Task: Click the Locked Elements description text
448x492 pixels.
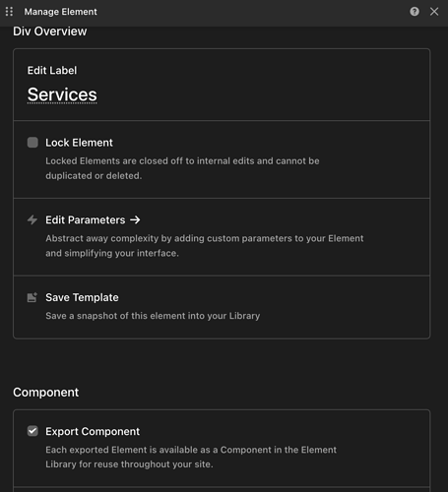Action: click(182, 168)
